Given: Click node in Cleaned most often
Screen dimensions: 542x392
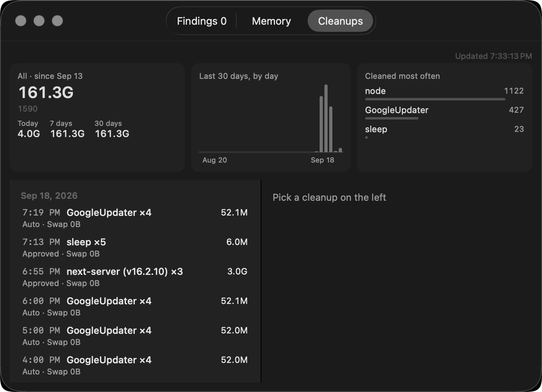Looking at the screenshot, I should pos(375,91).
